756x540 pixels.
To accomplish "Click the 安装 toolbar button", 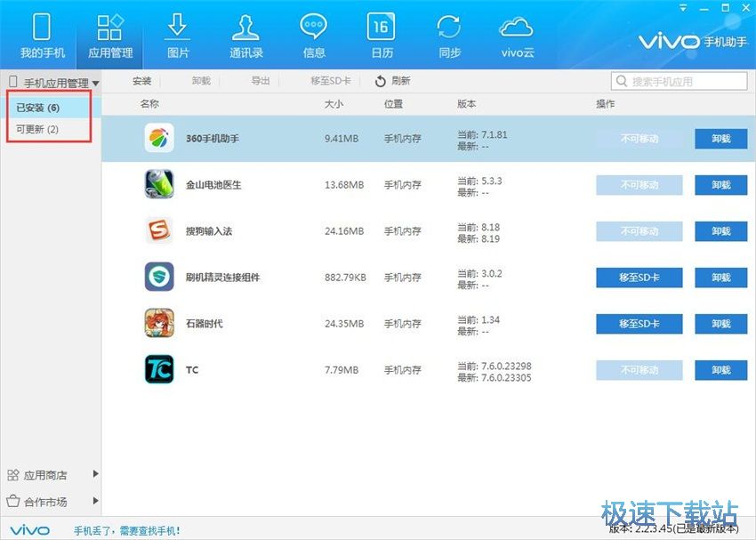I will tap(141, 81).
